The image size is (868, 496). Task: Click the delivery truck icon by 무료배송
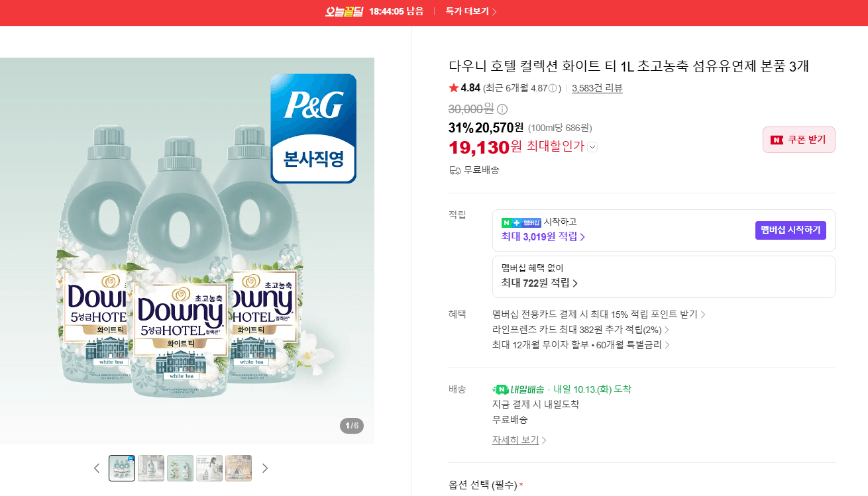455,170
